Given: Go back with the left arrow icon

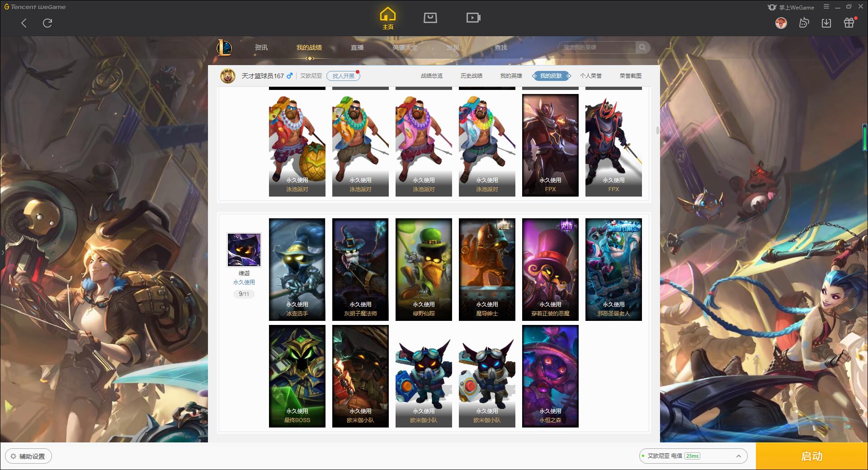Looking at the screenshot, I should 24,23.
